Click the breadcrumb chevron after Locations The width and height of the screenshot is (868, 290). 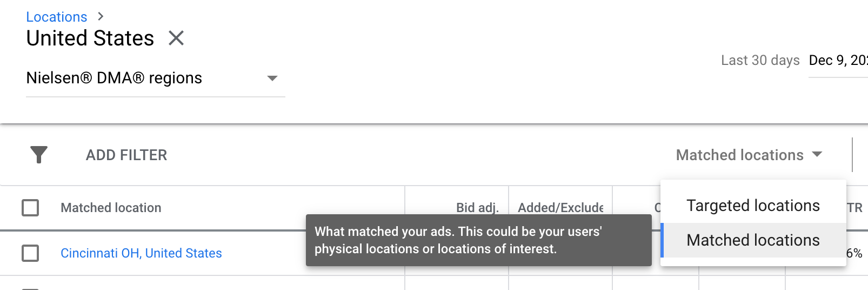pyautogui.click(x=101, y=17)
